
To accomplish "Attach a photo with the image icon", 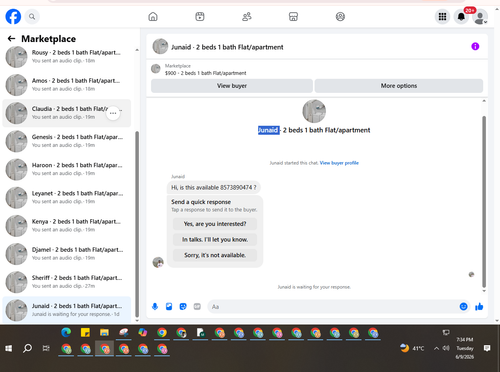I will pos(169,306).
